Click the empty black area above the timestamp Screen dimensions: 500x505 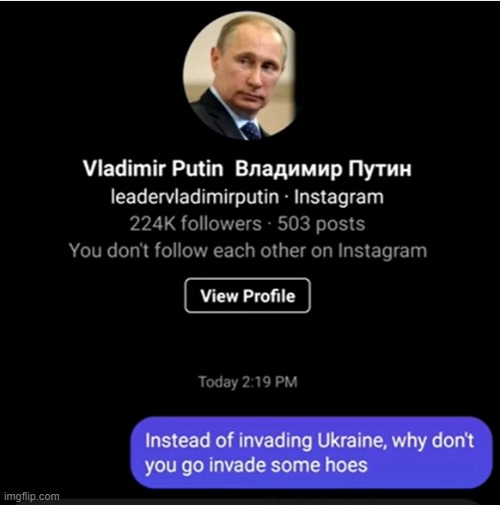pyautogui.click(x=248, y=345)
